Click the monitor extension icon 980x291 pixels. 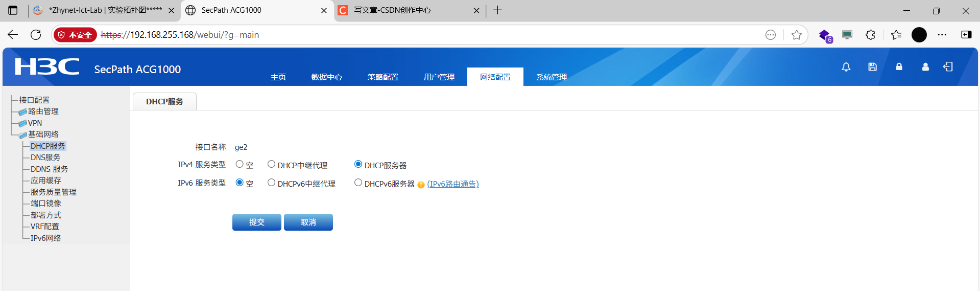(847, 35)
